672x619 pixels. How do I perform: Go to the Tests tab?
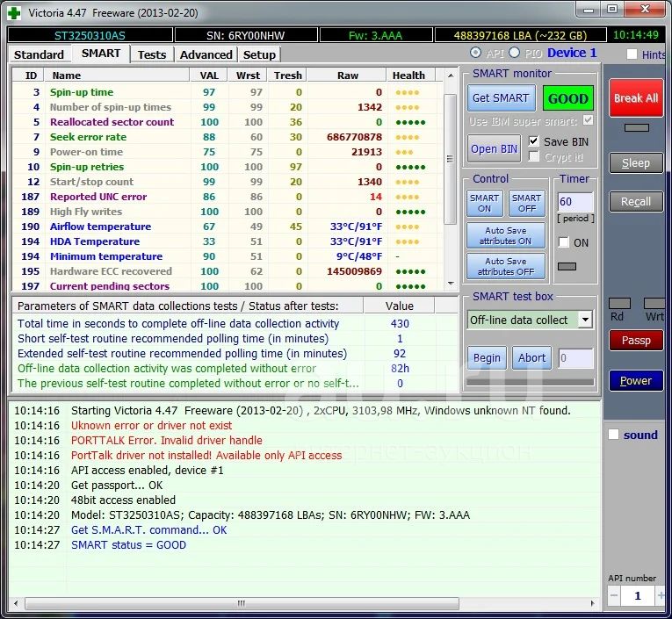(152, 54)
